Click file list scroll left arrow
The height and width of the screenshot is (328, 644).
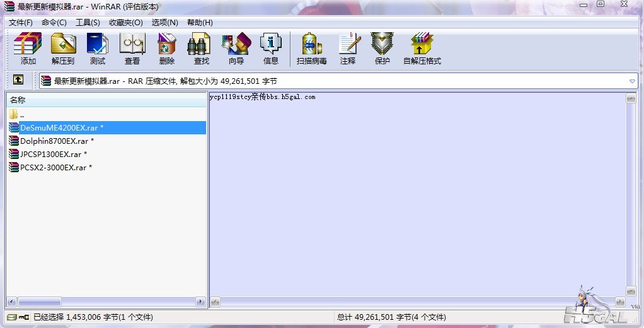click(11, 302)
